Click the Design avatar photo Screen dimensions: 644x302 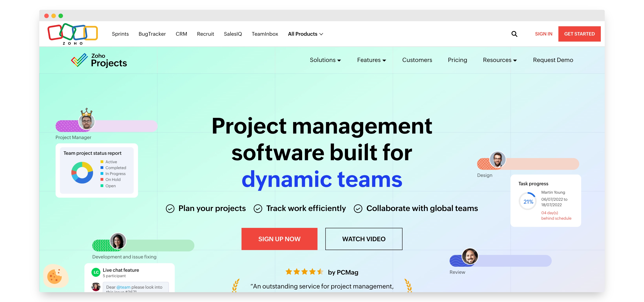(x=497, y=160)
